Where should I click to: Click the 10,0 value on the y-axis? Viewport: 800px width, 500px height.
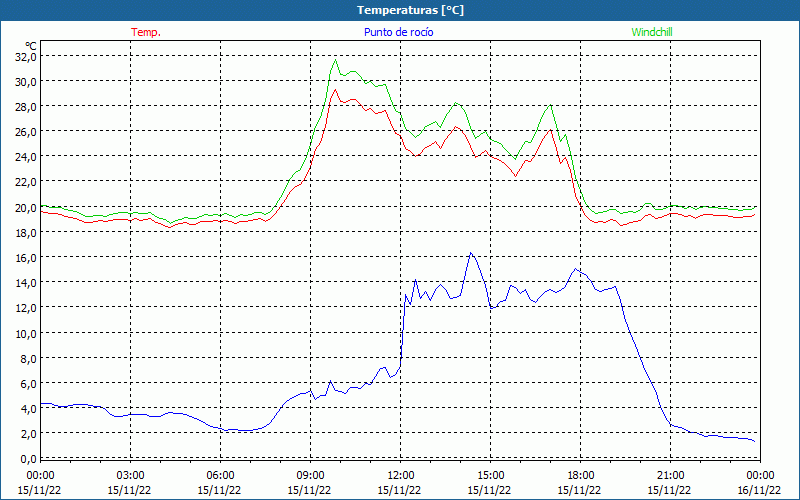(26, 333)
